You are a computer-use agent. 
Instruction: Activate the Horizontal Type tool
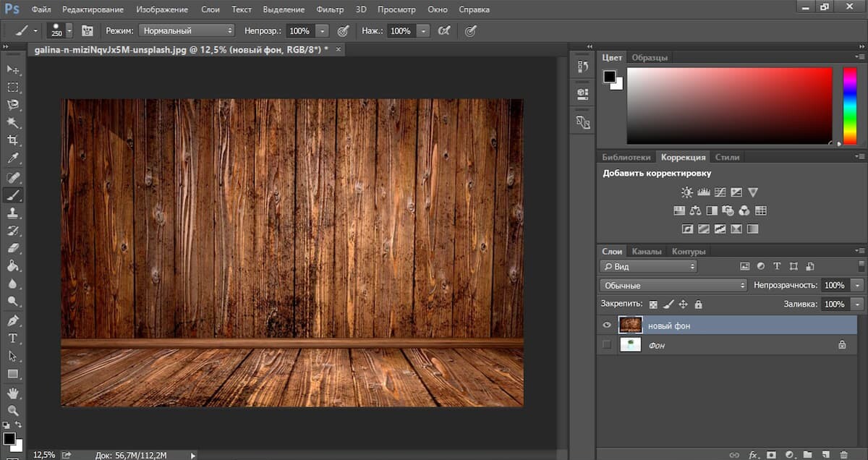[12, 338]
